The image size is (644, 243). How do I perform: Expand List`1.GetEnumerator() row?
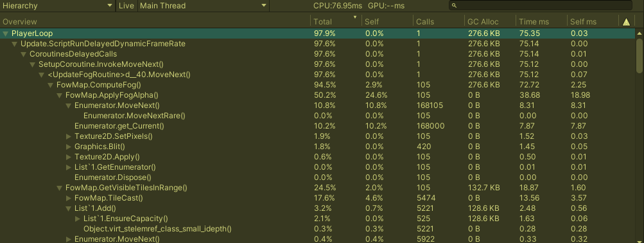click(69, 167)
